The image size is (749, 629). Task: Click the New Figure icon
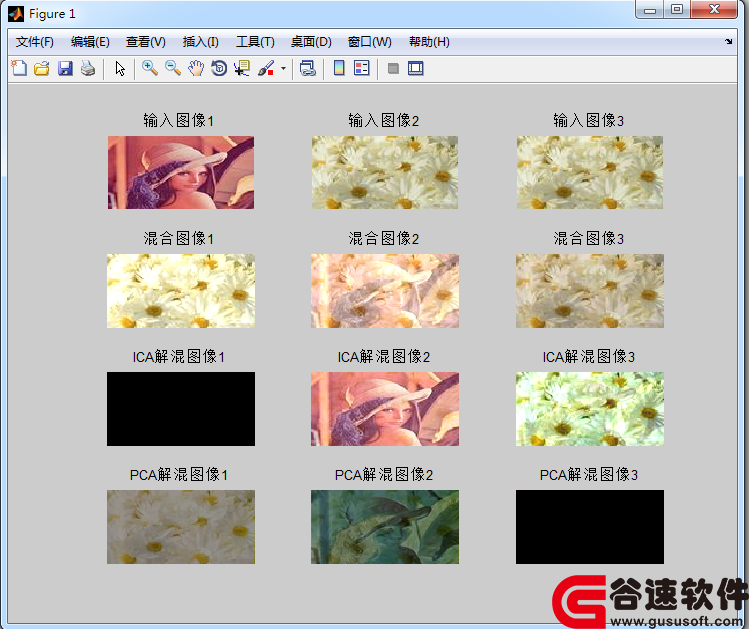19,68
